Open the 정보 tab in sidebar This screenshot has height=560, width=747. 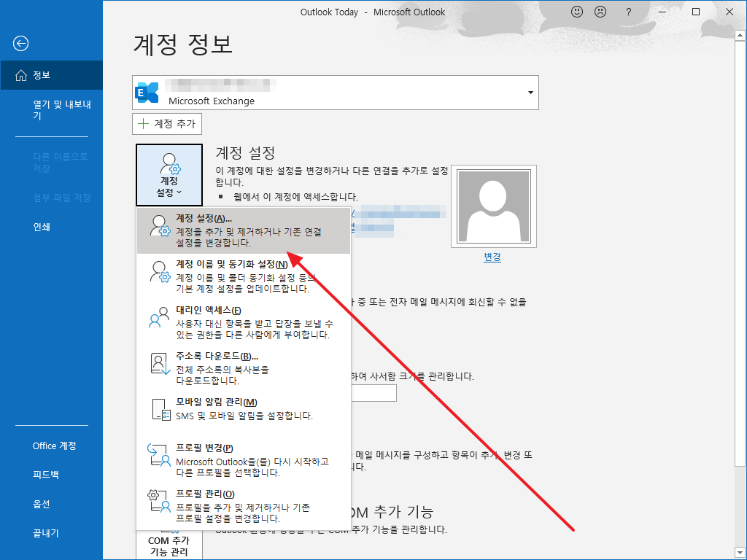[x=52, y=75]
